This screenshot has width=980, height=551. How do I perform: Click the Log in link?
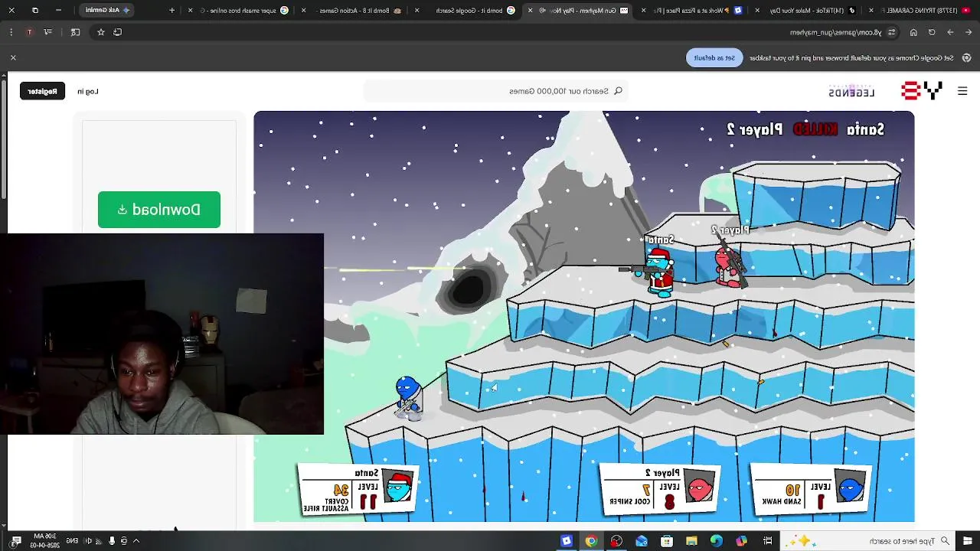click(x=88, y=91)
